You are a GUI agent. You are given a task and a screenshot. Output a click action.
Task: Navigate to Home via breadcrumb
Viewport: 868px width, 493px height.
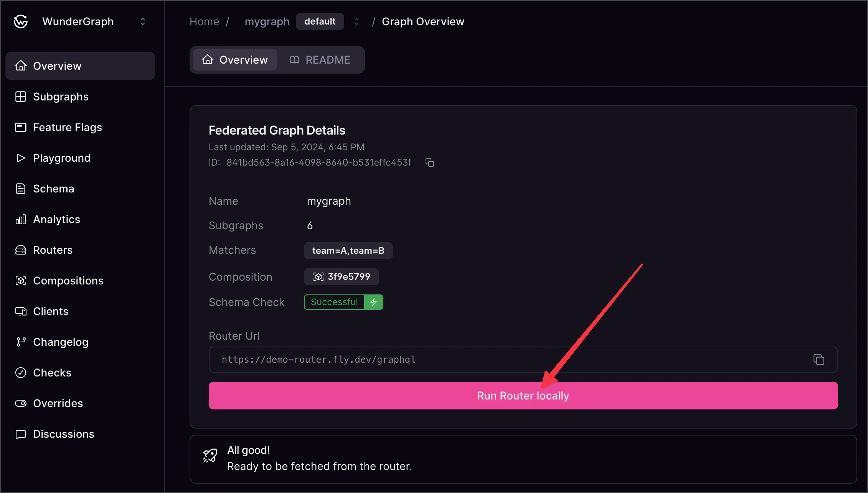(204, 21)
